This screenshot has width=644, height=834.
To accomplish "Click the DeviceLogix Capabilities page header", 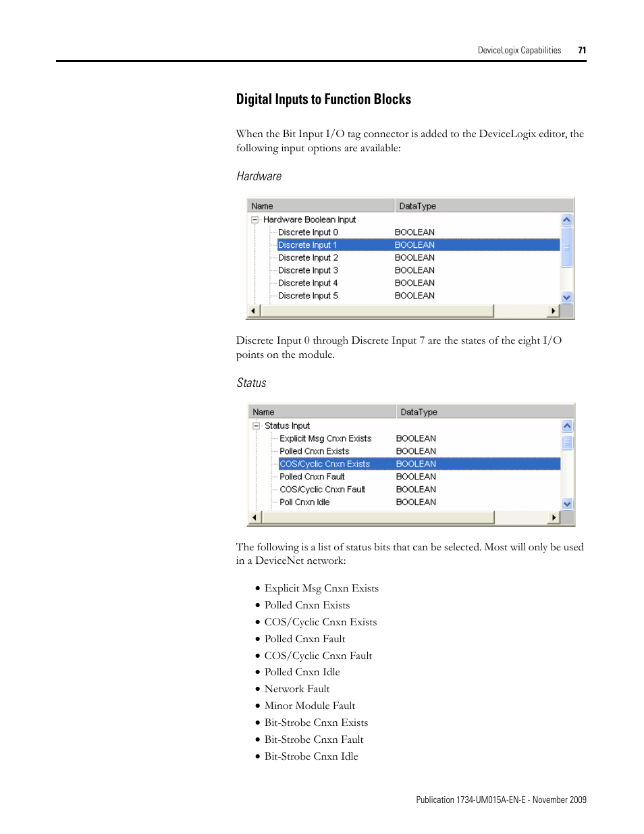I will (x=519, y=50).
